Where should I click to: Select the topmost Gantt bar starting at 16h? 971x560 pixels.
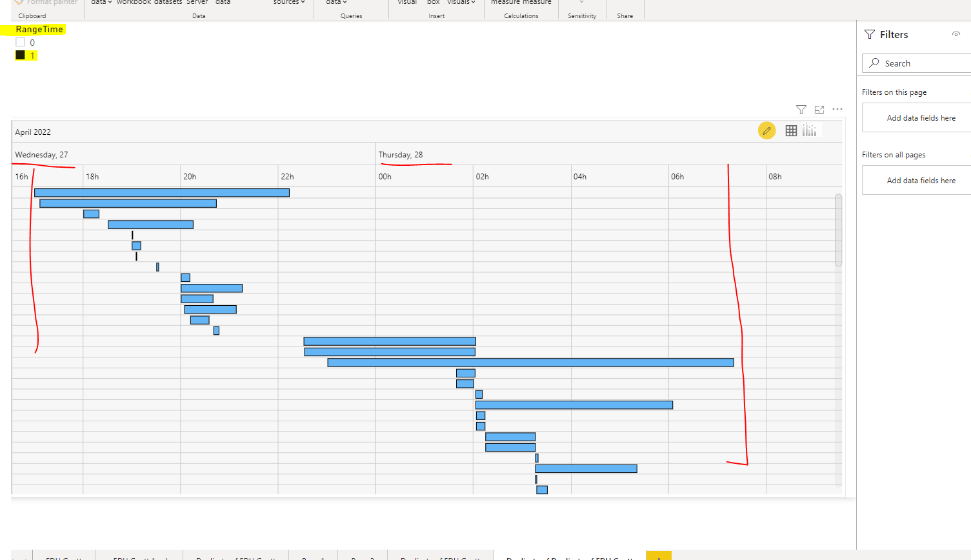point(162,192)
